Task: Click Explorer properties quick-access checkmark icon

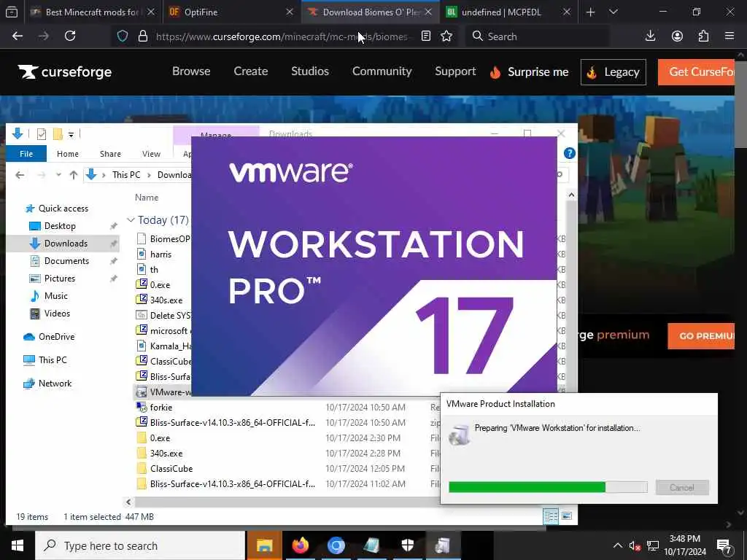Action: pos(42,134)
